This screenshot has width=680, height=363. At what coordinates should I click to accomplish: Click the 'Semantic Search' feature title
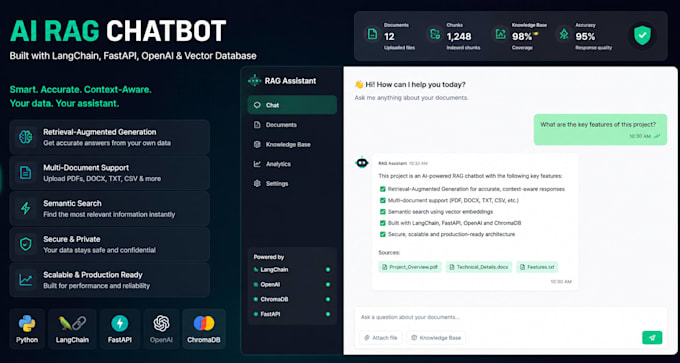(72, 203)
